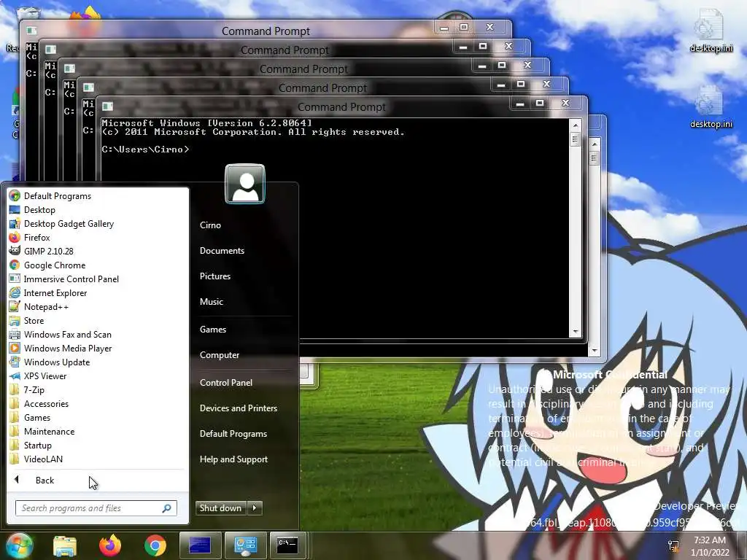Click the Desktop icon in programs list

(15, 209)
